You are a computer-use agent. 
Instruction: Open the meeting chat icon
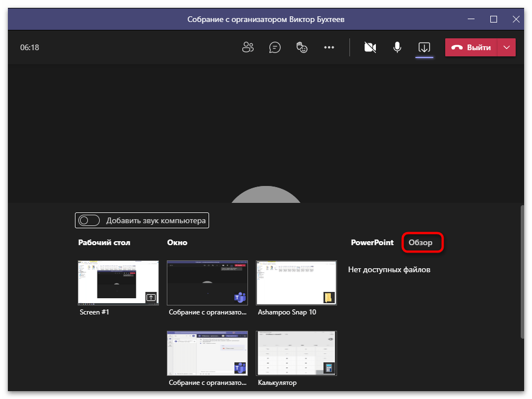point(275,47)
